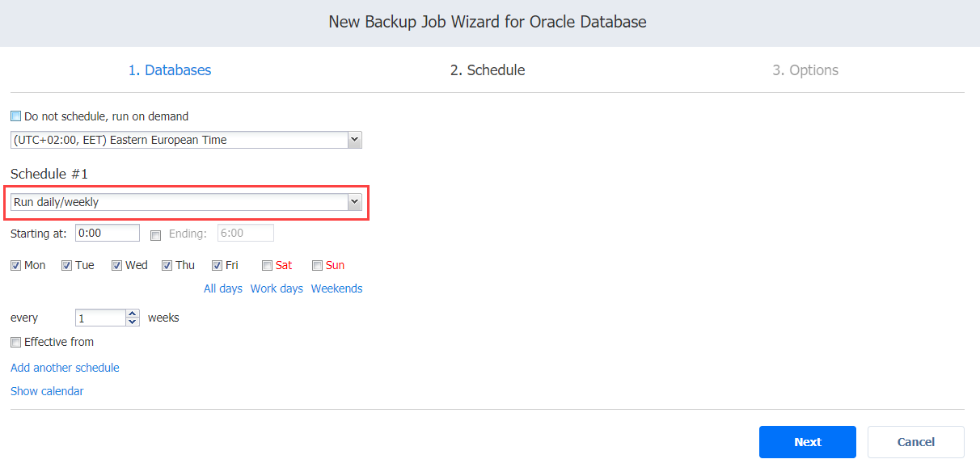Check the Sat checkbox
Screen dimensions: 980x476
(x=267, y=265)
